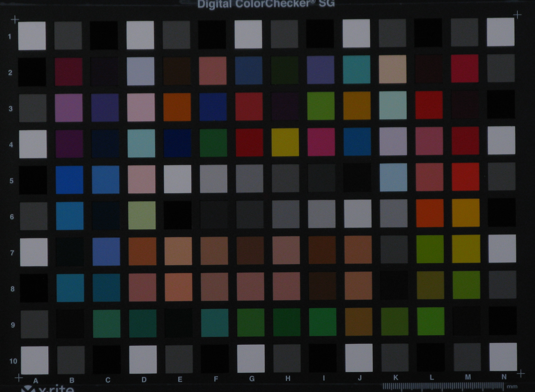535x392 pixels.
Task: Select the light lavender swatch at D2
Action: (x=140, y=71)
